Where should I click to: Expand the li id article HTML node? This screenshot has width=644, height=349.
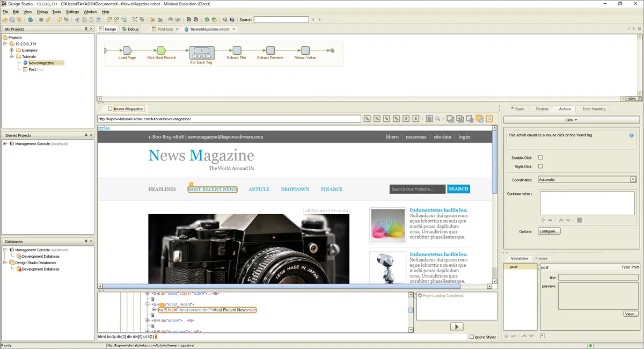[147, 321]
